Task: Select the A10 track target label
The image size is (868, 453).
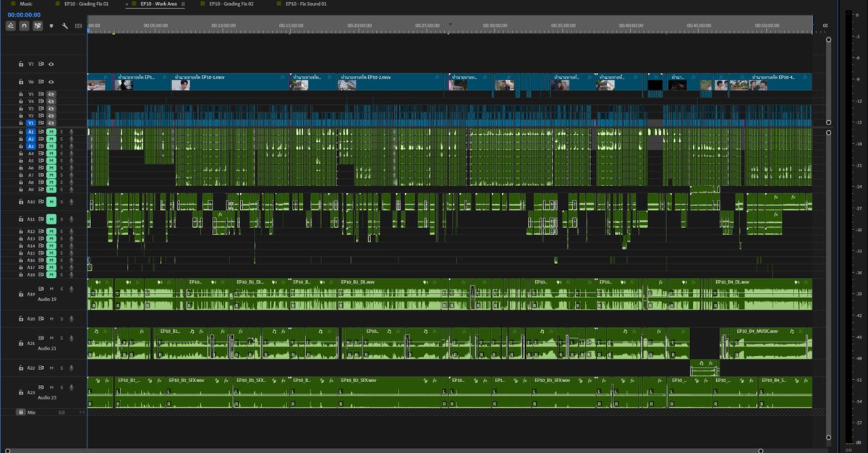Action: (x=31, y=201)
